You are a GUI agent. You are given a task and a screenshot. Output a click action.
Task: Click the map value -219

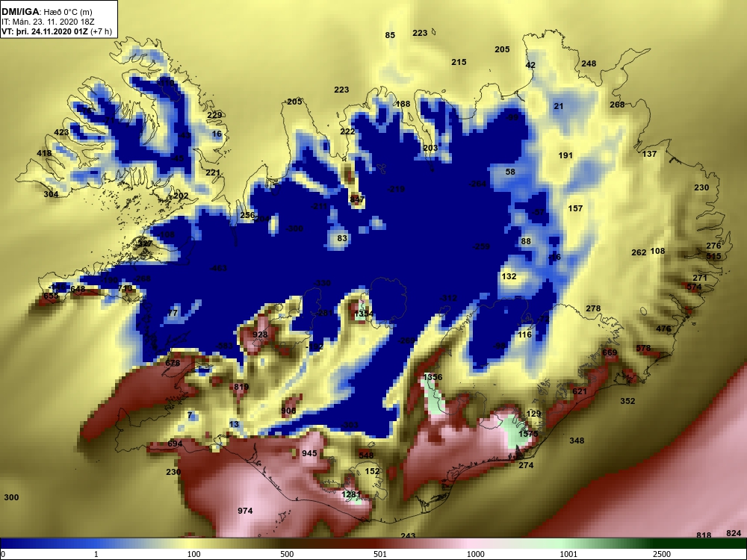tap(396, 189)
